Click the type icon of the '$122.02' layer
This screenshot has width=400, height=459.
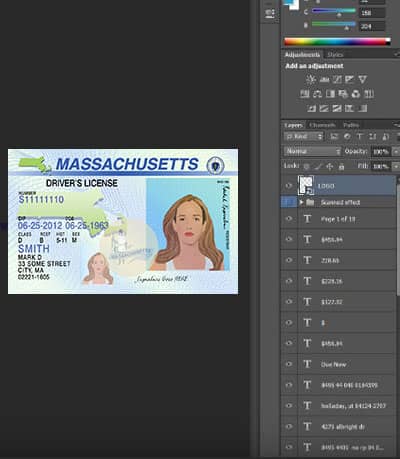coord(307,302)
